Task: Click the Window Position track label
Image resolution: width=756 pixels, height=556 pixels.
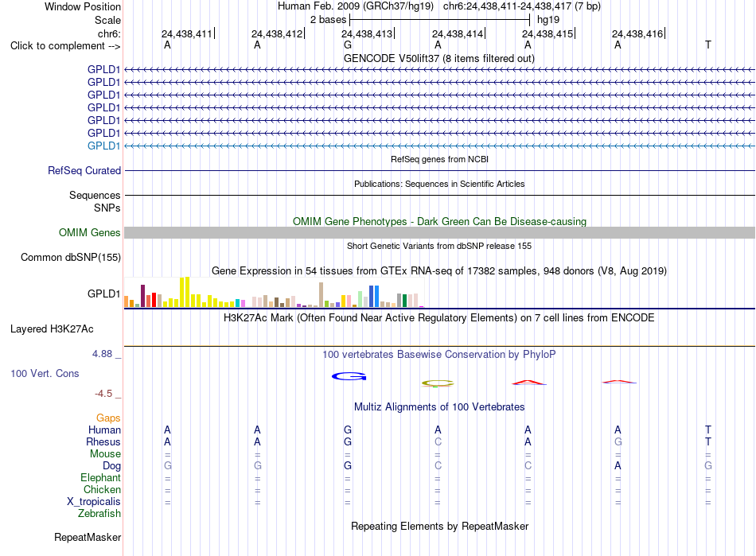Action: tap(83, 6)
